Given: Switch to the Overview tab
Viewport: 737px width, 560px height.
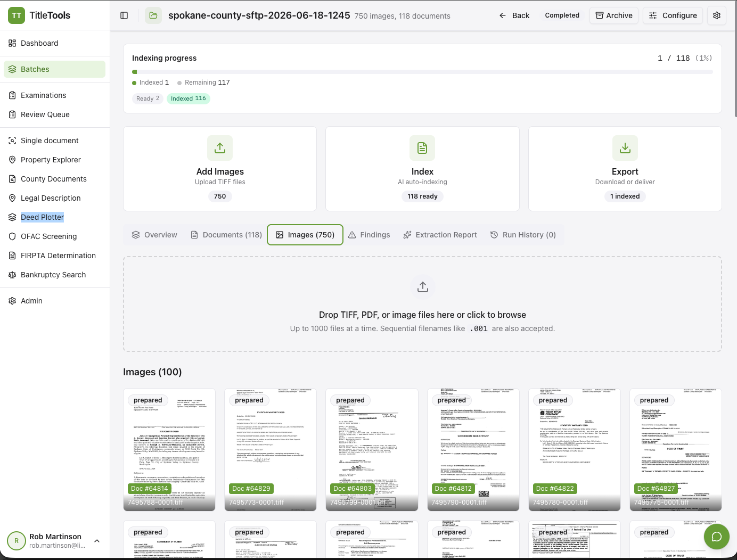Looking at the screenshot, I should [154, 235].
